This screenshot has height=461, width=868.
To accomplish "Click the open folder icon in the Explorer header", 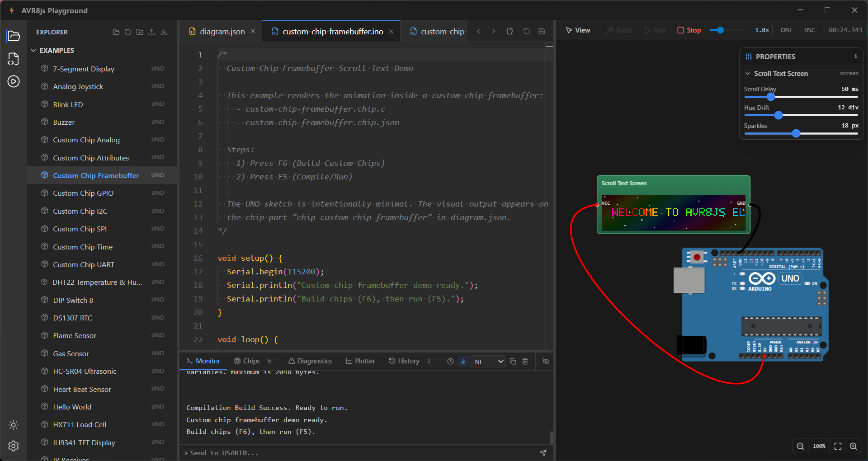I will [x=116, y=32].
